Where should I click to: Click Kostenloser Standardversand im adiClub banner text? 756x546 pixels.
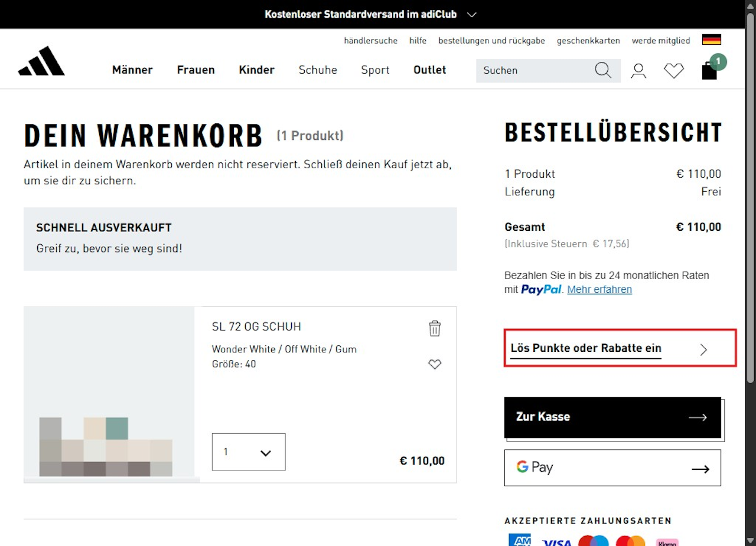pyautogui.click(x=361, y=14)
